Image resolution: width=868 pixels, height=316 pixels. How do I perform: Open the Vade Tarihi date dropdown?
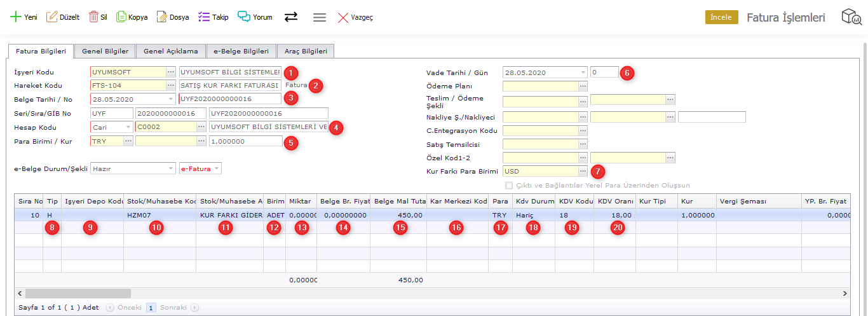point(582,72)
